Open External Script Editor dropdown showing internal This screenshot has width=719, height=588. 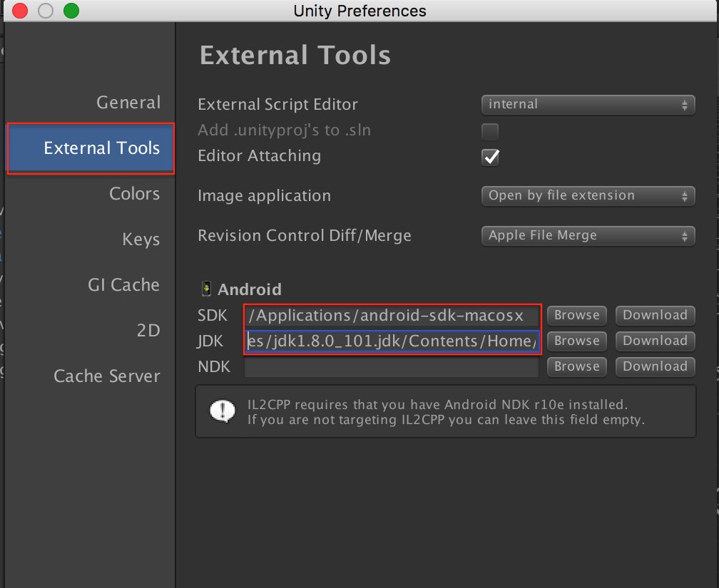588,105
